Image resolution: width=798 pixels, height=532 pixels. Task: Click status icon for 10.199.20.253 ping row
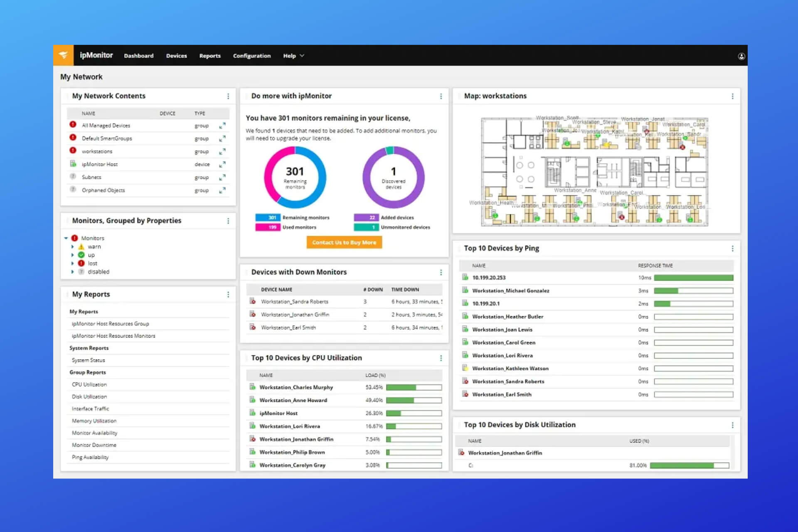click(465, 277)
